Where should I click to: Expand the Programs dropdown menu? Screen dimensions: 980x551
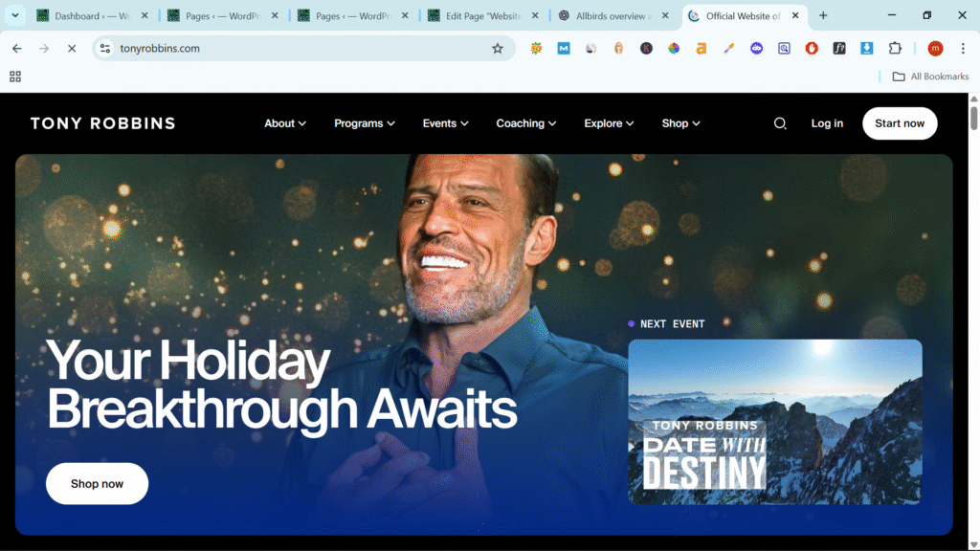tap(365, 123)
